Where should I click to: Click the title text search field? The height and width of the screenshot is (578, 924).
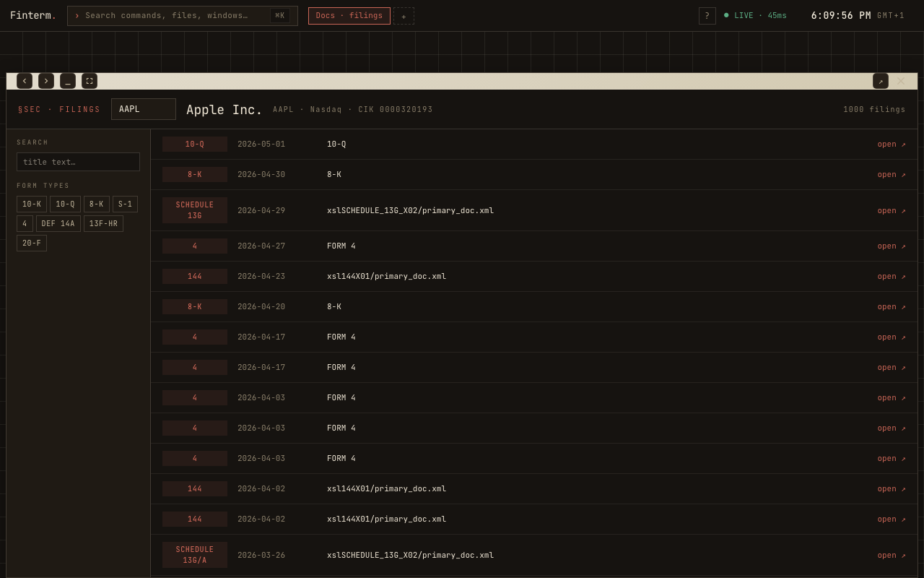78,162
